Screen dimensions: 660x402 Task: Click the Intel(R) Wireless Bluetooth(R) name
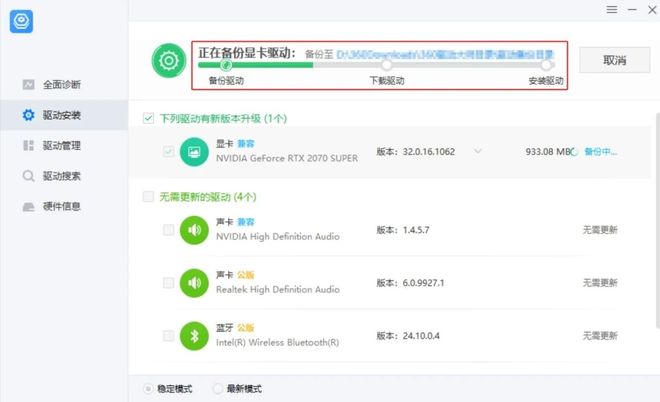coord(277,343)
